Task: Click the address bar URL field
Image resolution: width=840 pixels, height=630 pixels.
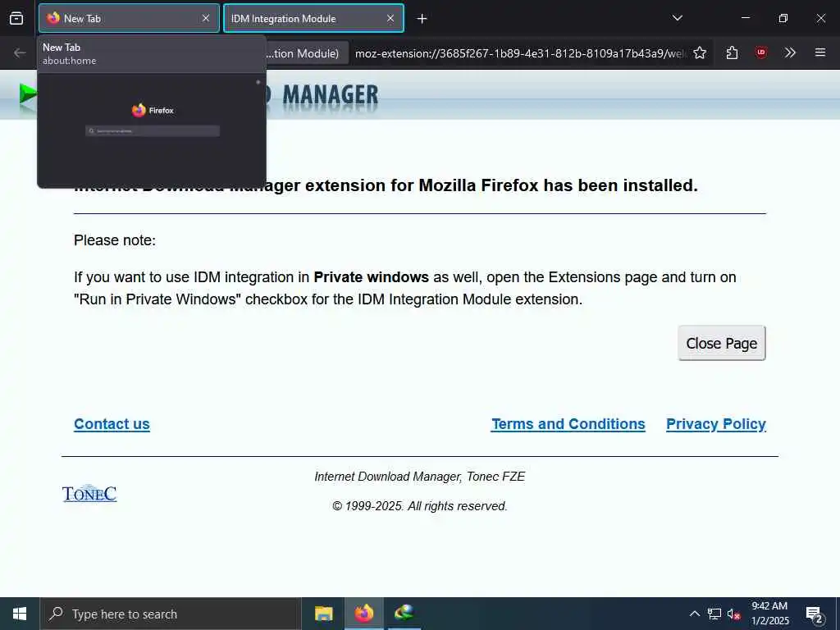Action: tap(519, 53)
